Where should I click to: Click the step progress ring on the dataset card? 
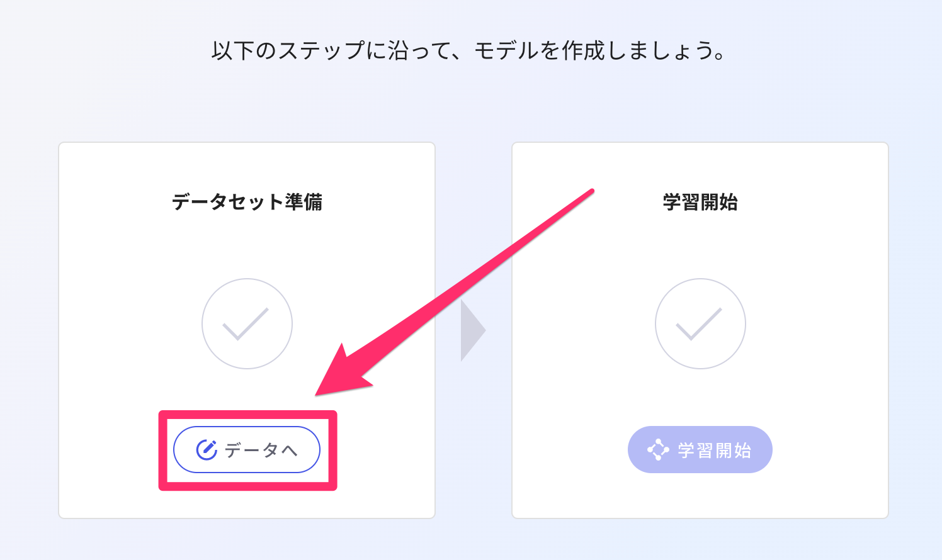click(247, 323)
